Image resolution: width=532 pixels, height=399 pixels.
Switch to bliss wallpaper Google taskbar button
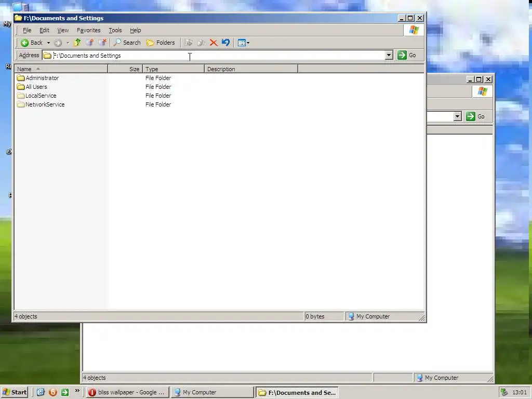[127, 392]
